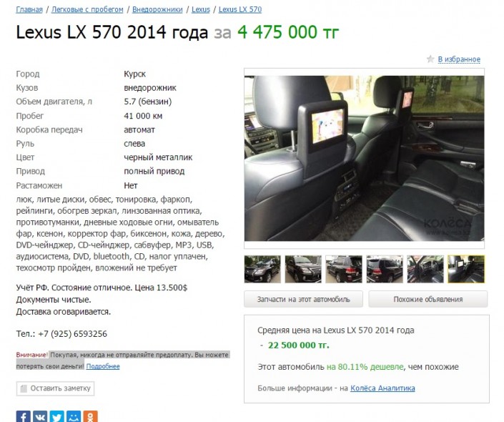This screenshot has height=422, width=504.
Task: Share on Odnoklassniki icon
Action: (x=90, y=416)
